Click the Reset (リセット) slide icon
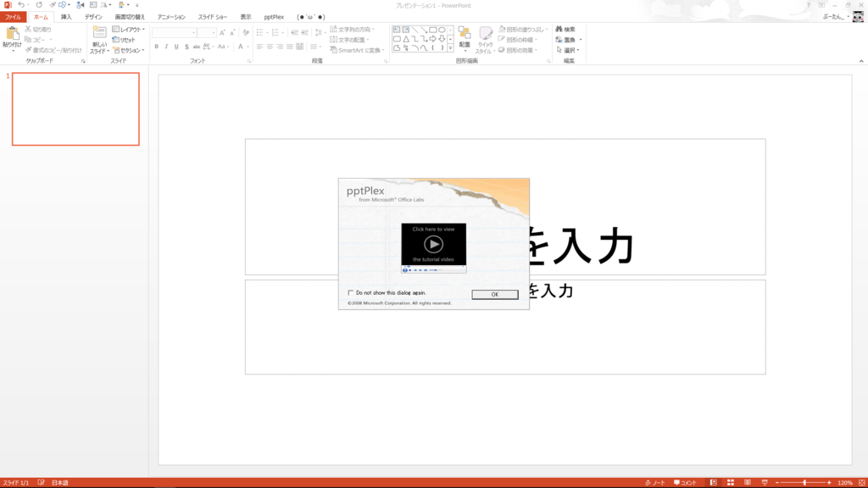This screenshot has height=488, width=868. click(x=115, y=40)
